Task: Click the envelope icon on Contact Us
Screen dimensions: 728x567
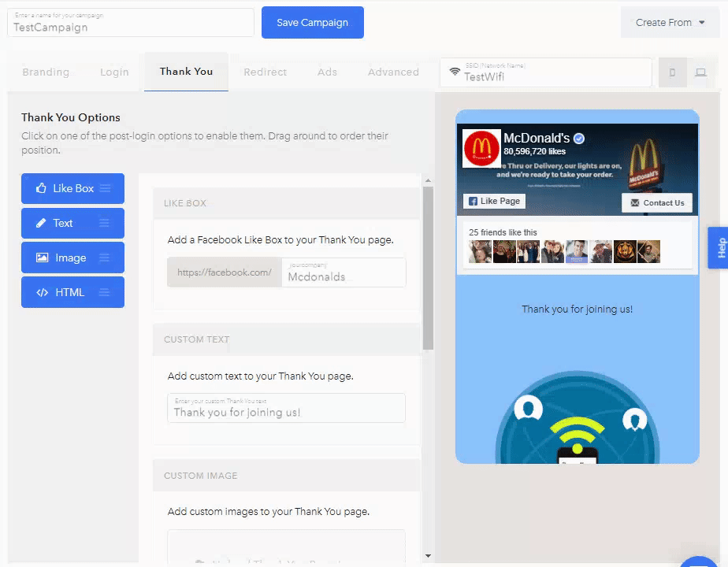Action: tap(635, 202)
